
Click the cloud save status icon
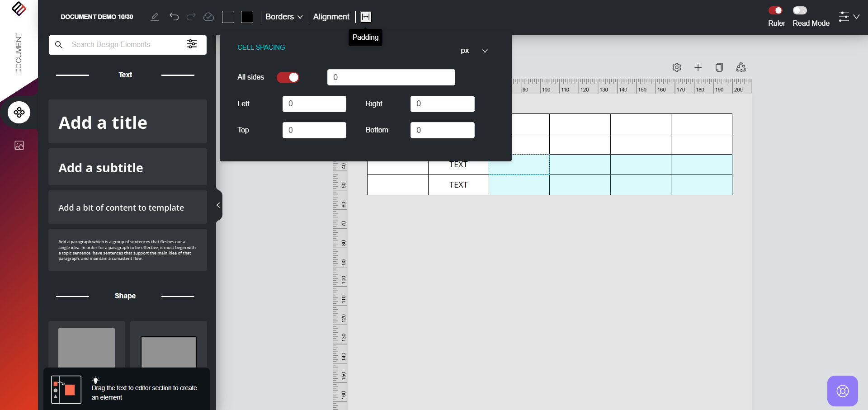[x=208, y=17]
